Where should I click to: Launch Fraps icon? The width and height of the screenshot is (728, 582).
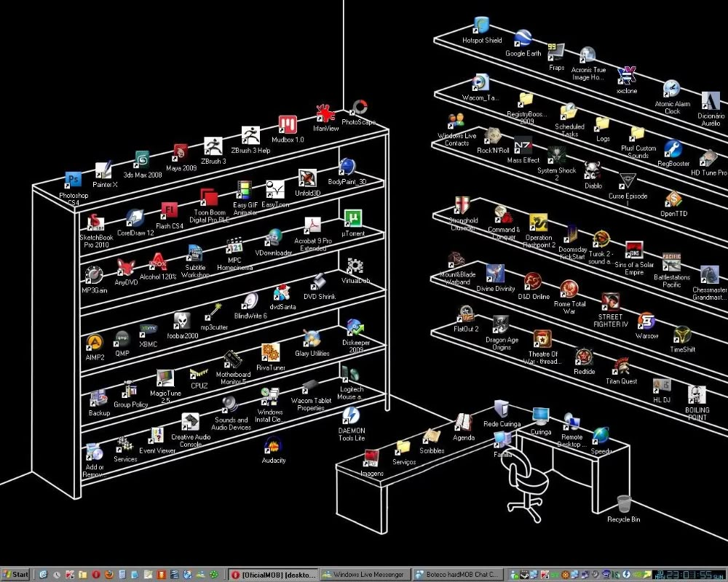click(555, 52)
